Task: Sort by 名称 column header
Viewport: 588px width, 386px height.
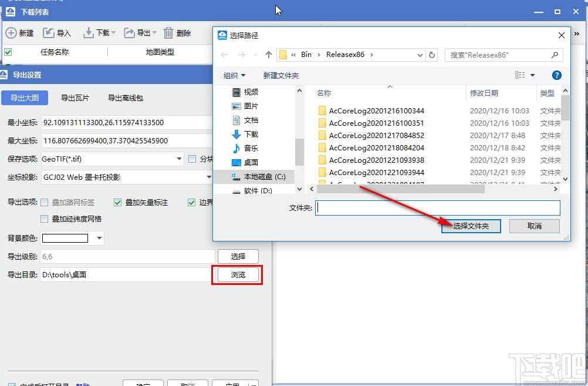Action: pyautogui.click(x=324, y=93)
